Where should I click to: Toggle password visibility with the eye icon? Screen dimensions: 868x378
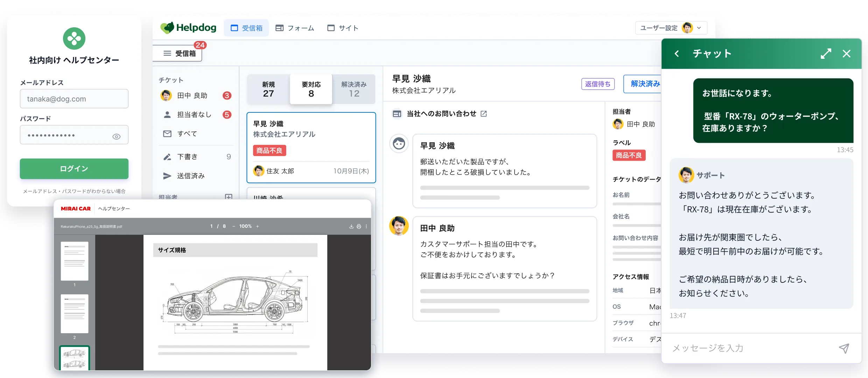[x=117, y=136]
